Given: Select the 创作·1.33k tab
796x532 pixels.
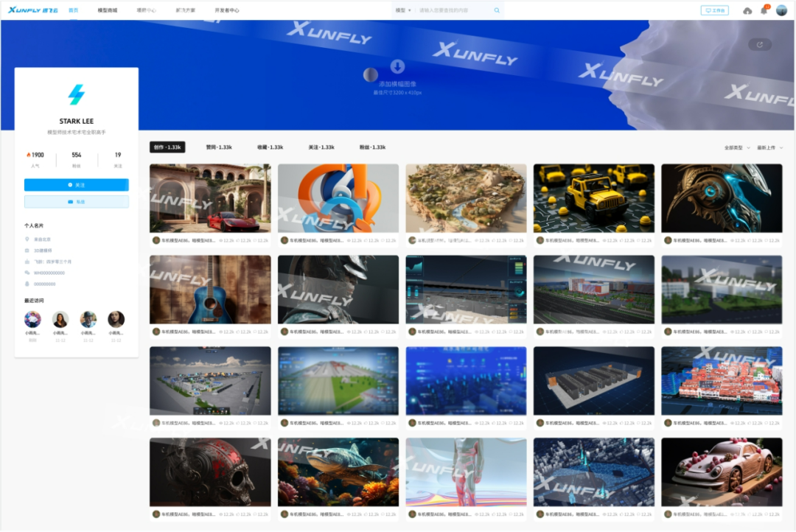Looking at the screenshot, I should (x=167, y=147).
